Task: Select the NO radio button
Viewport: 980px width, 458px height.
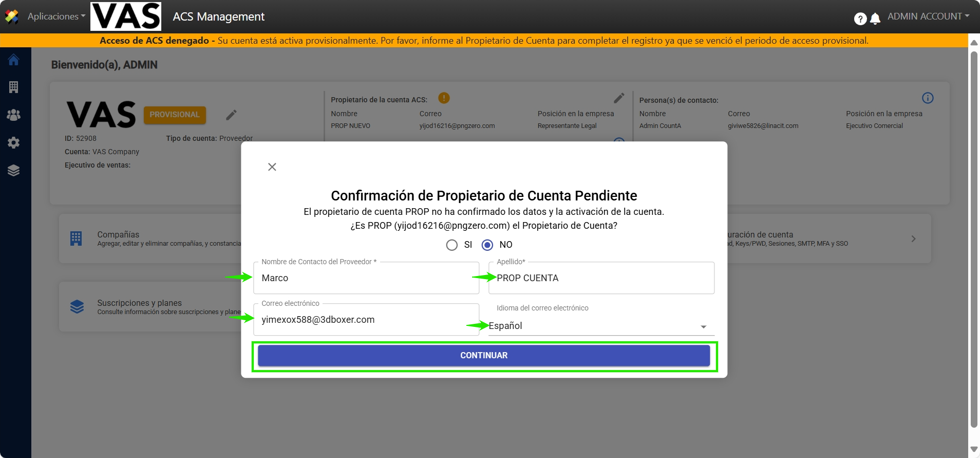Action: coord(487,245)
